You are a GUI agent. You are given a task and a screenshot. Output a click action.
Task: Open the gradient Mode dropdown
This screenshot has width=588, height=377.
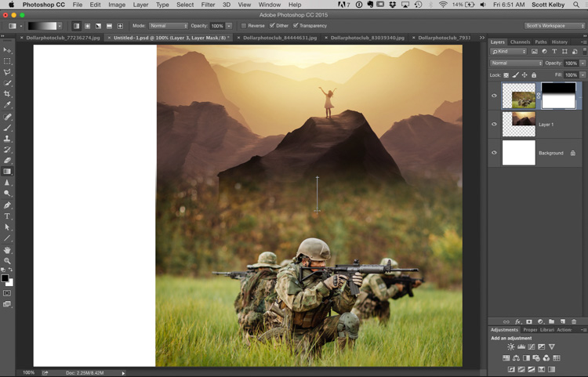tap(168, 26)
